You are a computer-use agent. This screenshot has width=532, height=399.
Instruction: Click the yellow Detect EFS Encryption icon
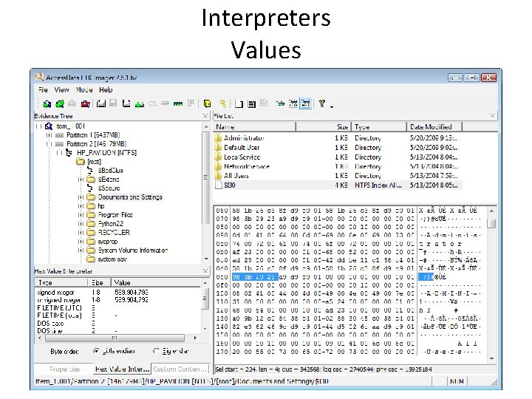click(x=207, y=103)
